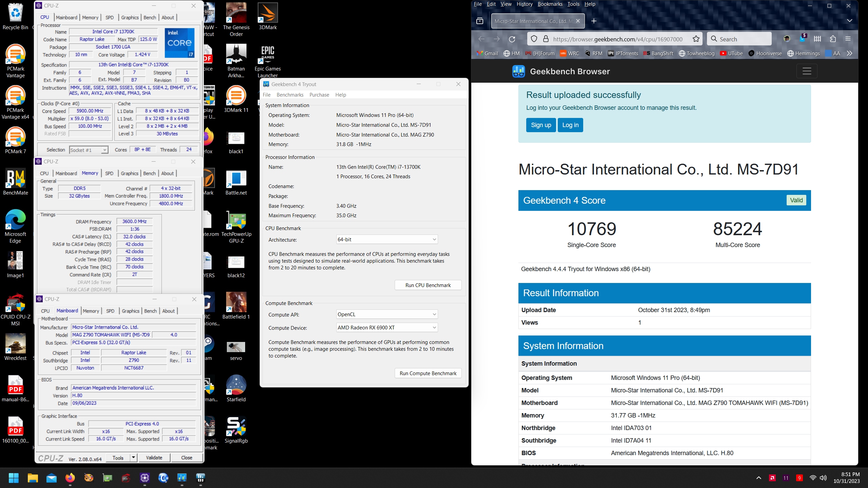Expand CPU-Z Tools dropdown arrow

pyautogui.click(x=133, y=457)
